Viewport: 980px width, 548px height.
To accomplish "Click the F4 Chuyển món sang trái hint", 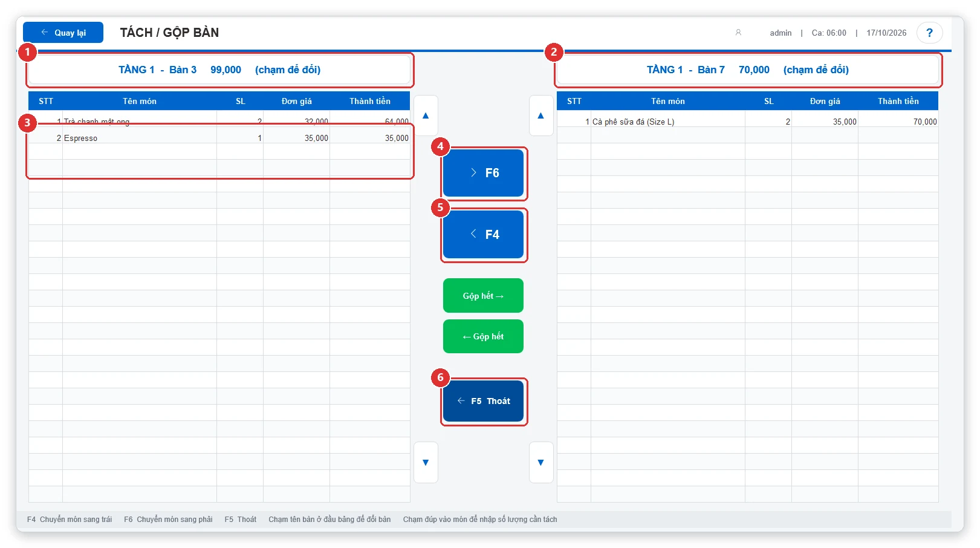I will (70, 519).
